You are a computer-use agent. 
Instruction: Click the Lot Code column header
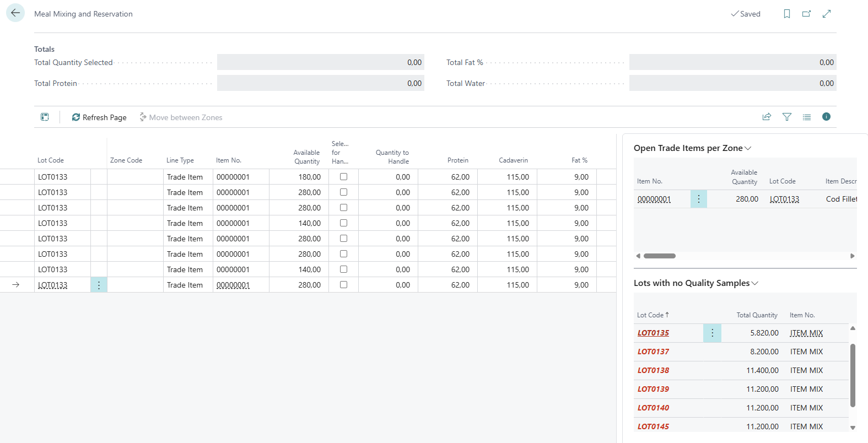pos(51,160)
